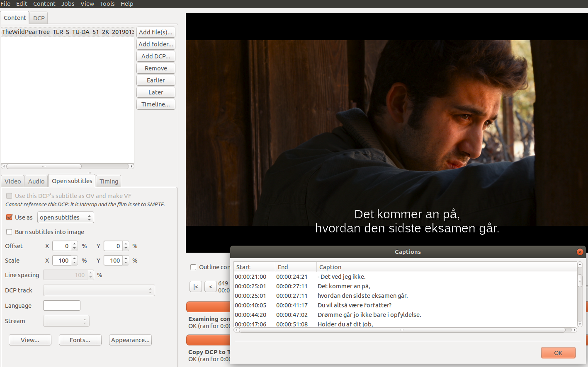Toggle the Outline content checkbox
The width and height of the screenshot is (588, 367).
[x=193, y=267]
